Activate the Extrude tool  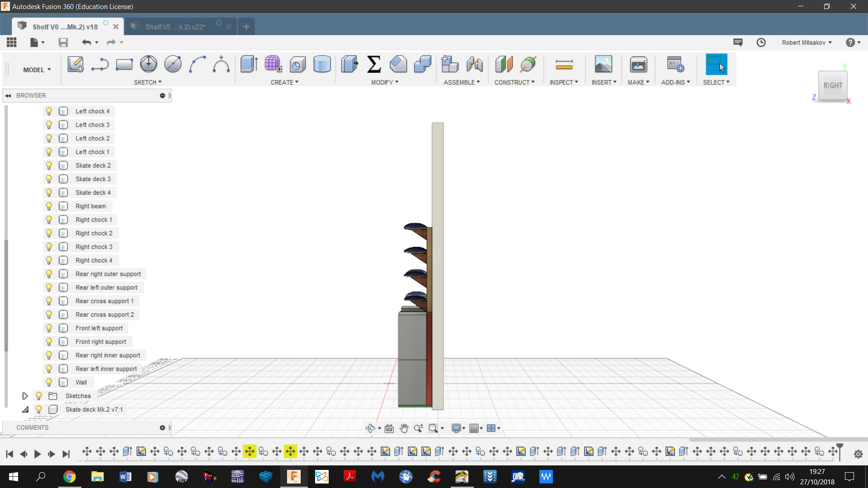(x=249, y=64)
